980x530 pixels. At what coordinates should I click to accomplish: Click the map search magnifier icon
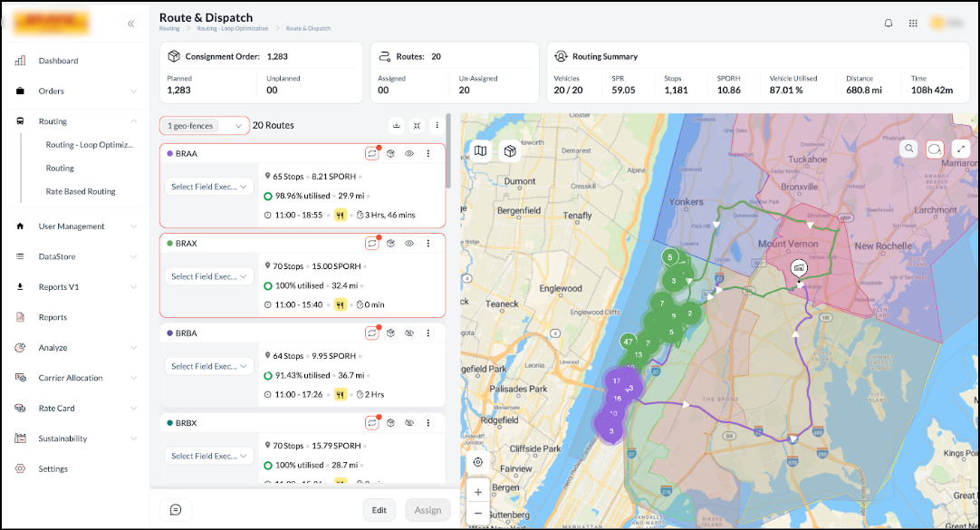point(908,148)
